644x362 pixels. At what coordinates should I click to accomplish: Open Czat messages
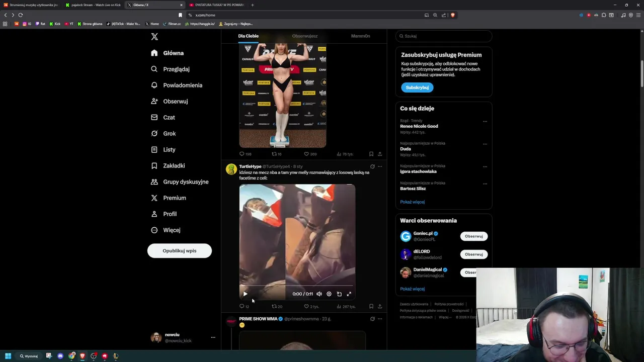point(163,117)
